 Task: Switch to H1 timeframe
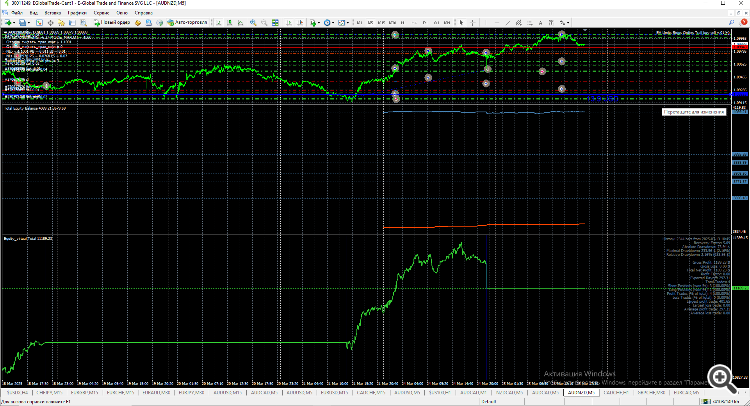coord(402,22)
